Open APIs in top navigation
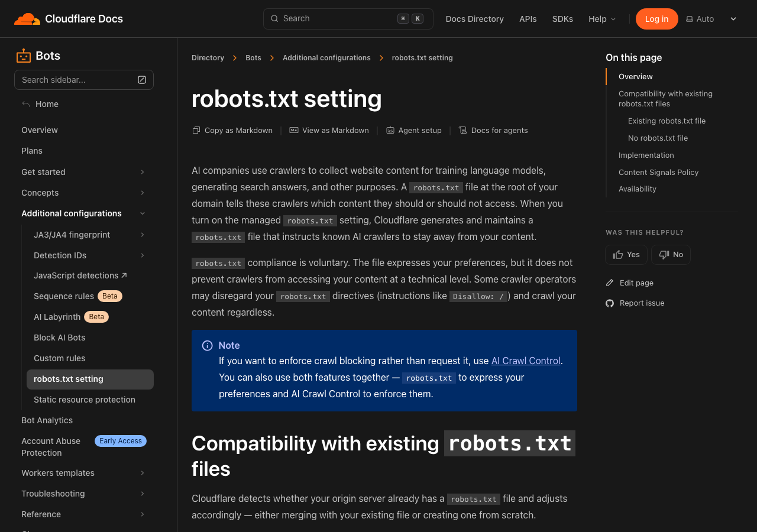The image size is (757, 532). click(x=528, y=19)
